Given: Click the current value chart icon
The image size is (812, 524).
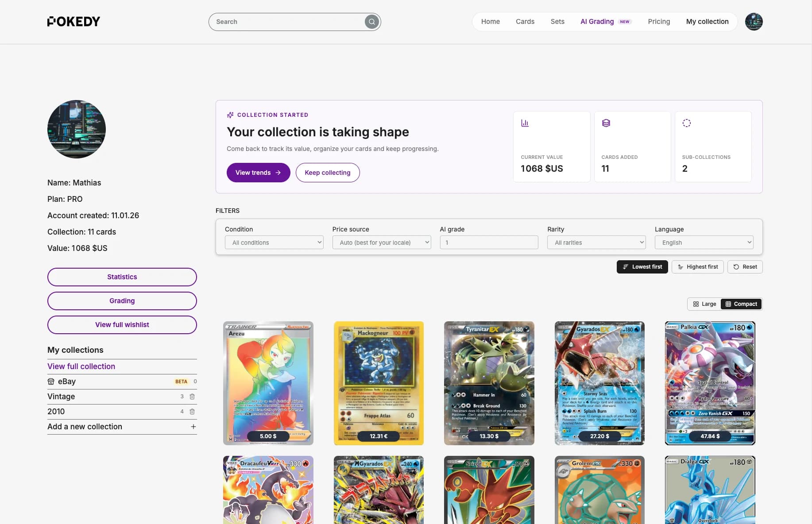Looking at the screenshot, I should [525, 123].
